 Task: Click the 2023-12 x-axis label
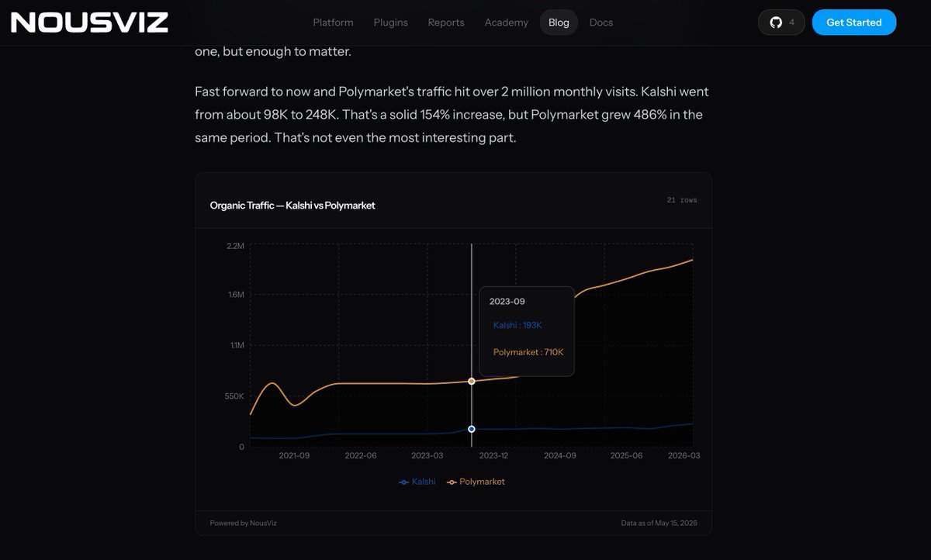[492, 455]
